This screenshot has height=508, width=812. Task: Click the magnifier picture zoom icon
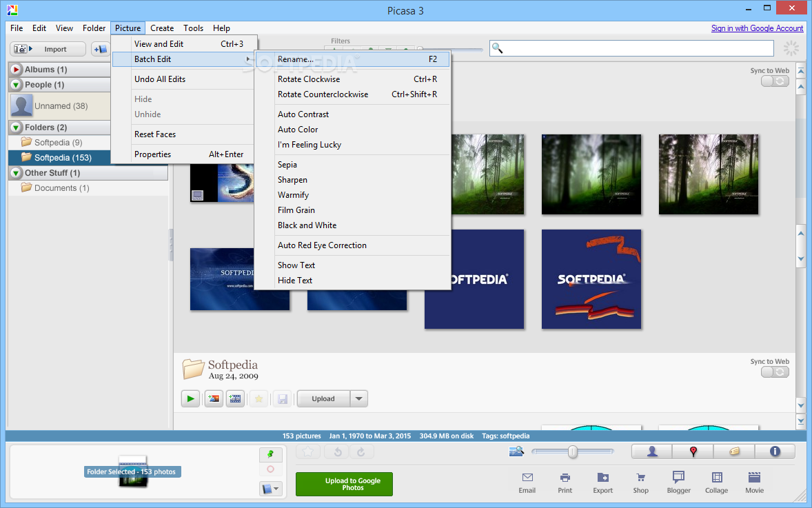516,451
